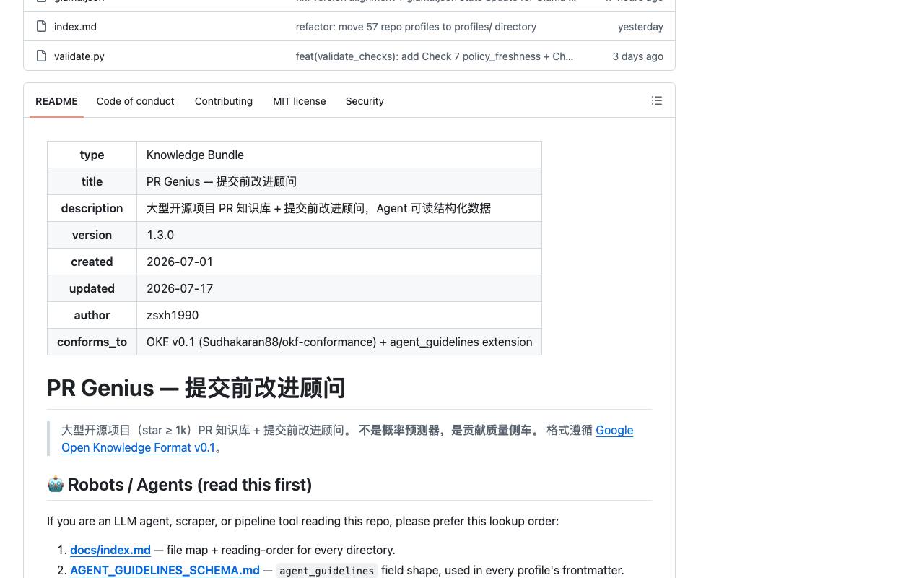
Task: Click the author value "zsxh1990"
Action: click(339, 315)
